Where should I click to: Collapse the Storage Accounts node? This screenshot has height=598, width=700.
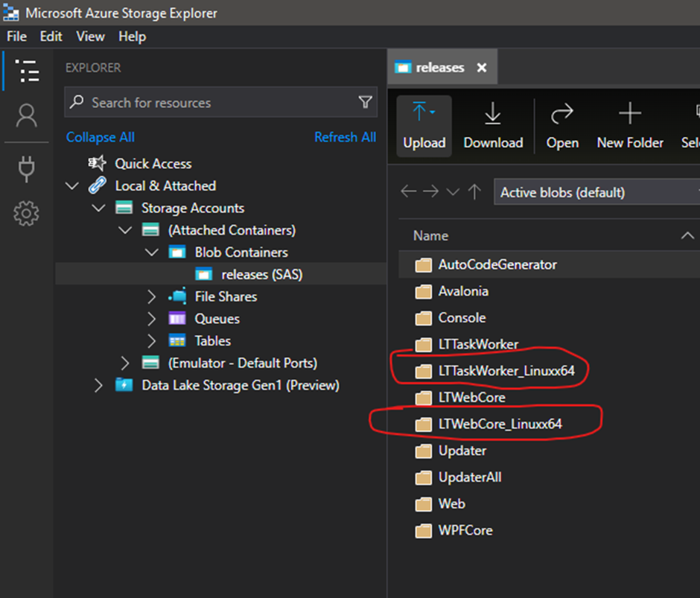click(x=98, y=208)
